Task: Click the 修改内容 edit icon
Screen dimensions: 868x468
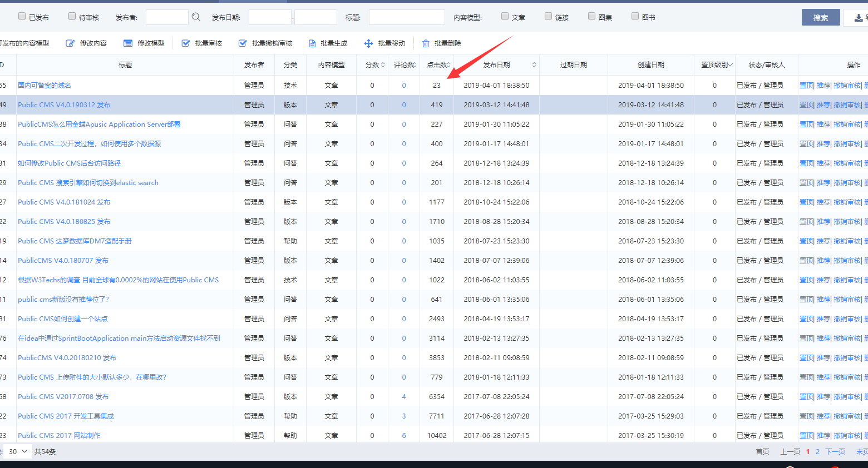Action: 70,43
